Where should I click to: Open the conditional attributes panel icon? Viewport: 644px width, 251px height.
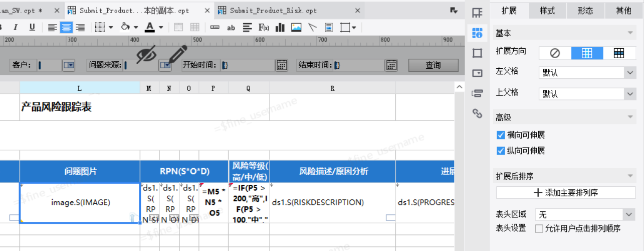[x=477, y=93]
